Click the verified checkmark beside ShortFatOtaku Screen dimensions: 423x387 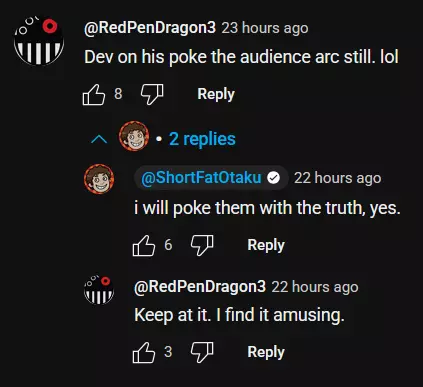[x=273, y=178]
